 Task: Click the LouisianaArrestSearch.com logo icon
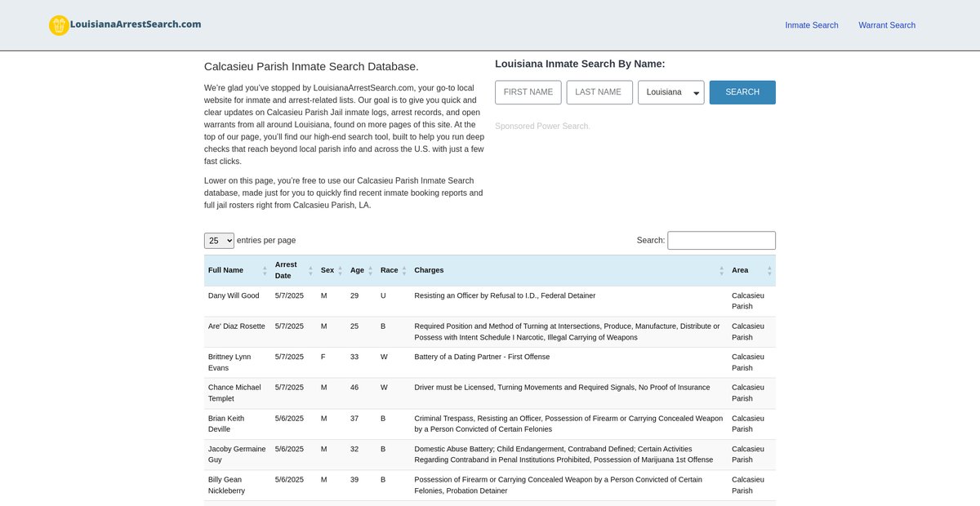[x=59, y=25]
